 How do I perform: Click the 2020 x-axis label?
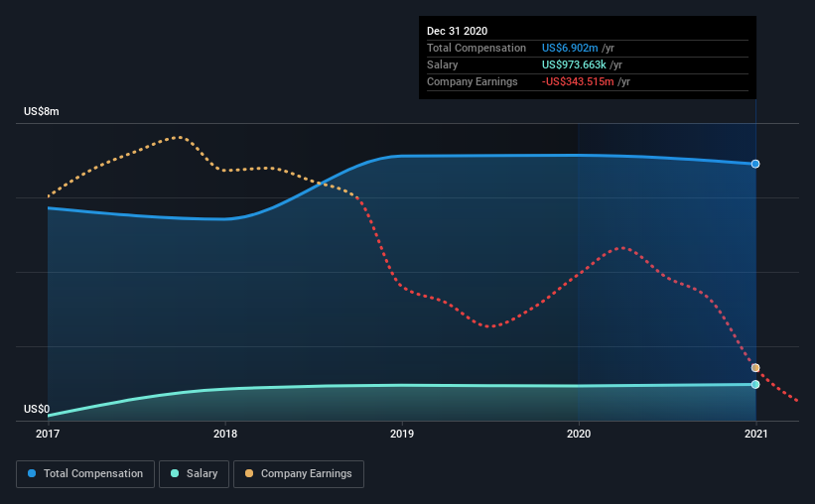pyautogui.click(x=579, y=434)
